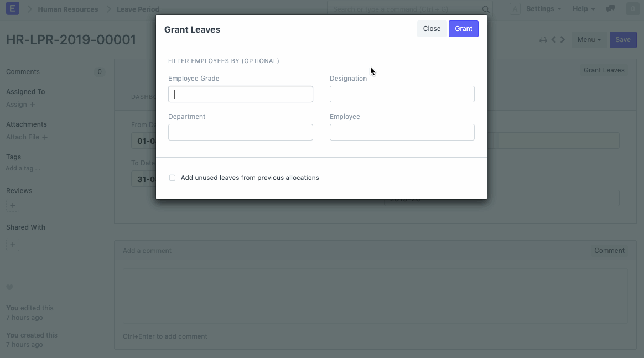Click the print icon in the toolbar
The height and width of the screenshot is (358, 644).
[x=543, y=39]
